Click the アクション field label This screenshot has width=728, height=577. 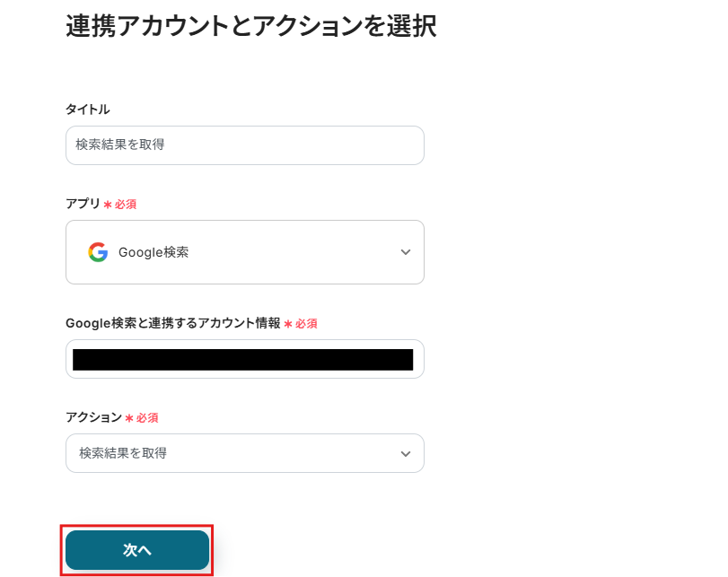[x=93, y=417]
